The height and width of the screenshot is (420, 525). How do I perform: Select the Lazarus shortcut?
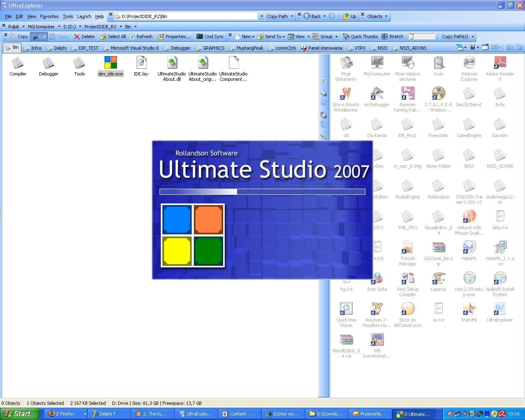pos(438,282)
